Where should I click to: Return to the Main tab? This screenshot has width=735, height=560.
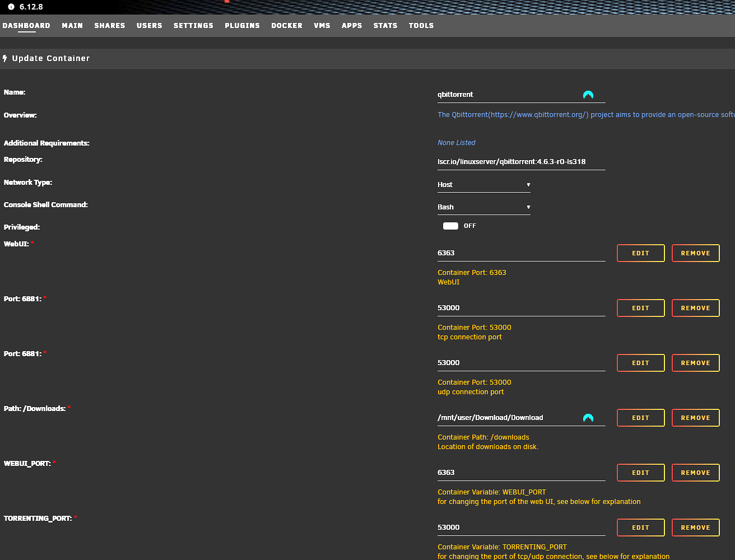click(72, 25)
